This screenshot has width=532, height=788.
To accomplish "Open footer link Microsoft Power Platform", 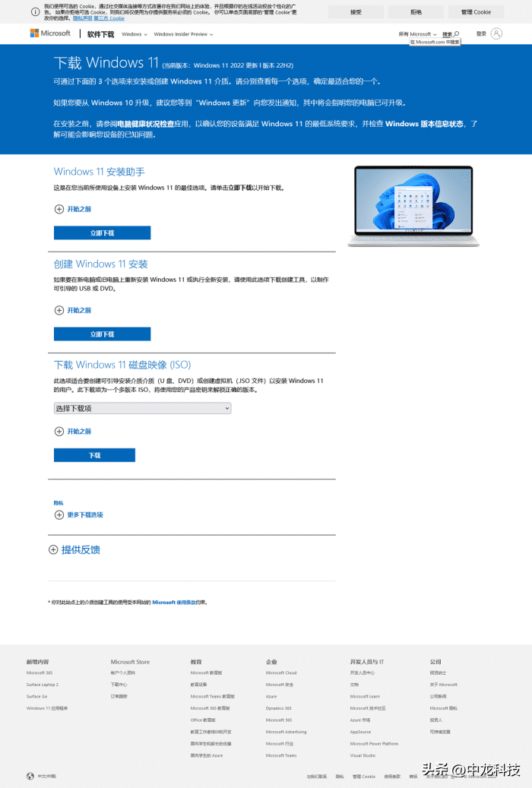I will pyautogui.click(x=374, y=744).
